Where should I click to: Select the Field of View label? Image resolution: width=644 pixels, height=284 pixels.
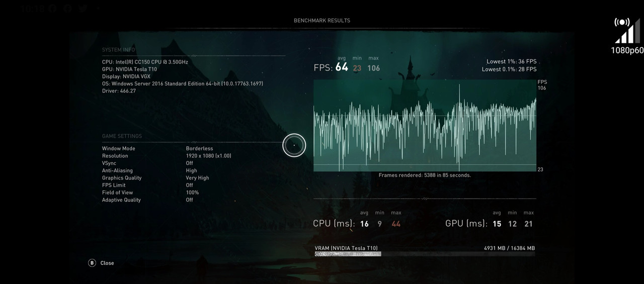118,193
